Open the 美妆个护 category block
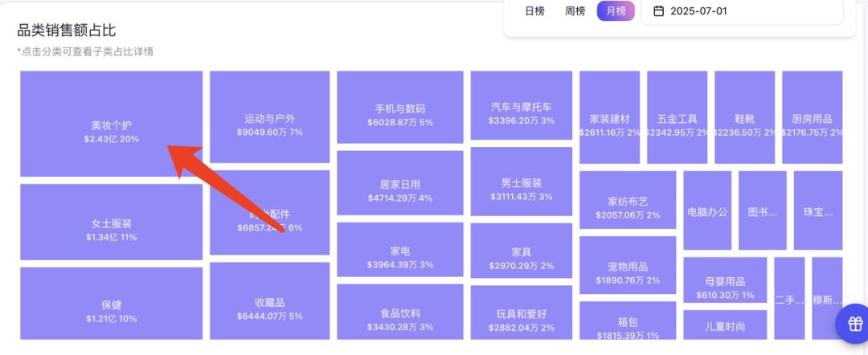The image size is (868, 355). click(x=111, y=124)
